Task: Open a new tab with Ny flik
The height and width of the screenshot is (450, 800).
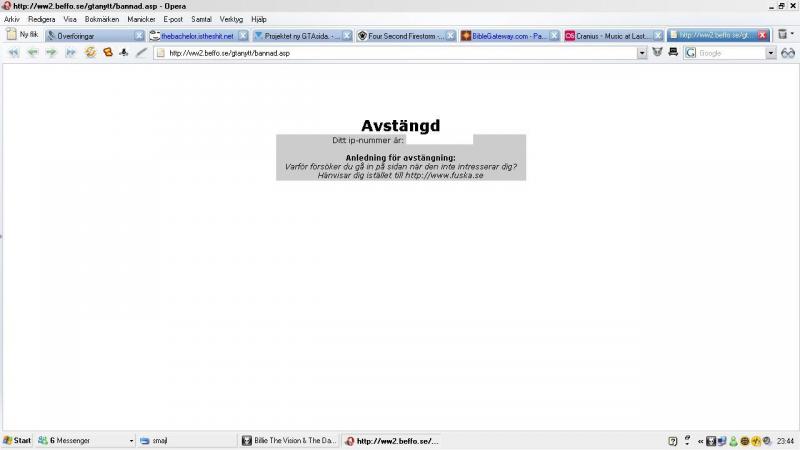Action: pyautogui.click(x=22, y=35)
